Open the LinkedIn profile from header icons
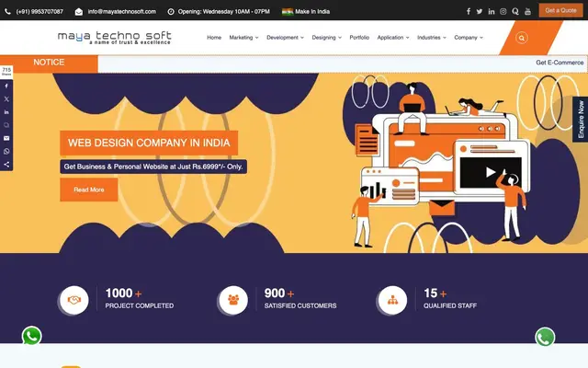Viewport: 588px width, 368px height. click(x=492, y=11)
